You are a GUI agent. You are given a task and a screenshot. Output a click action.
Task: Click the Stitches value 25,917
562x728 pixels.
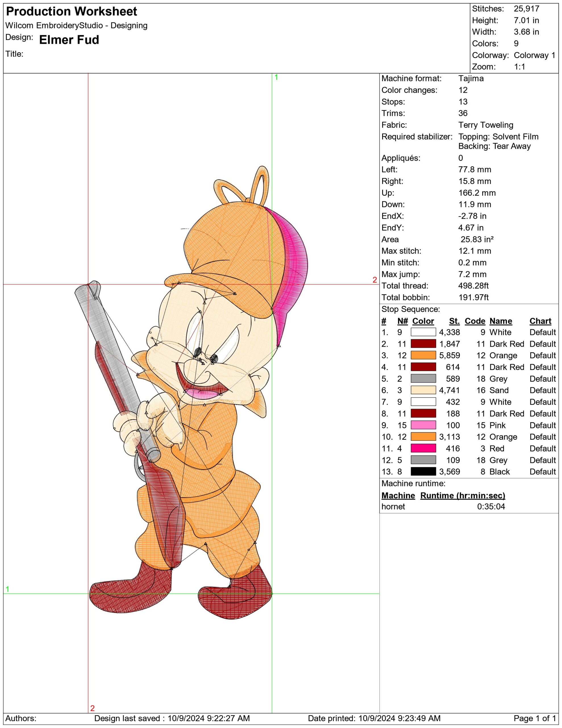[x=526, y=9]
